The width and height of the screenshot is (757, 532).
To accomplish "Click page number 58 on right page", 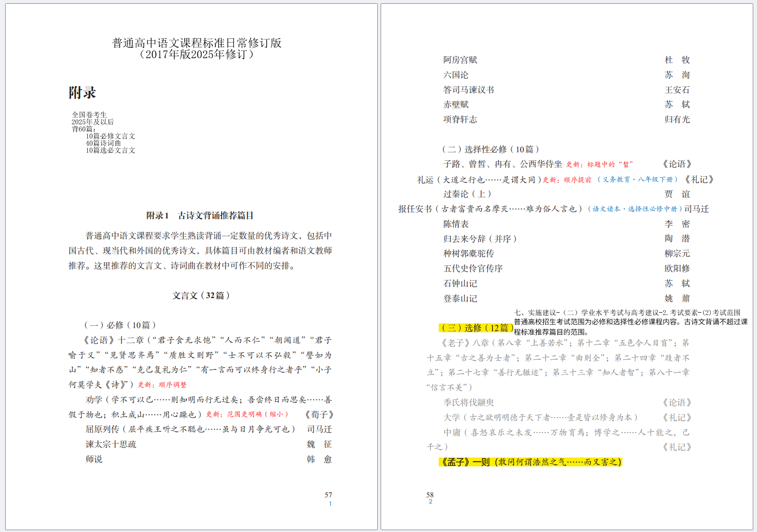I will click(x=429, y=495).
